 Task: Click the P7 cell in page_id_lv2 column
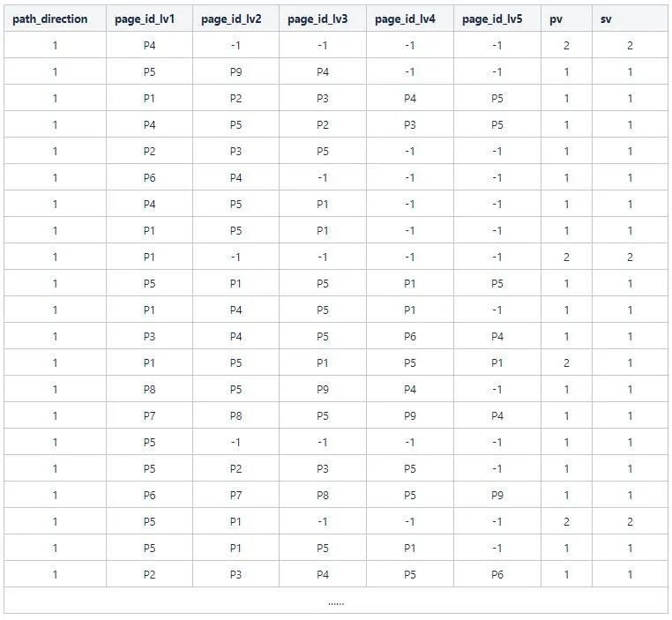235,495
